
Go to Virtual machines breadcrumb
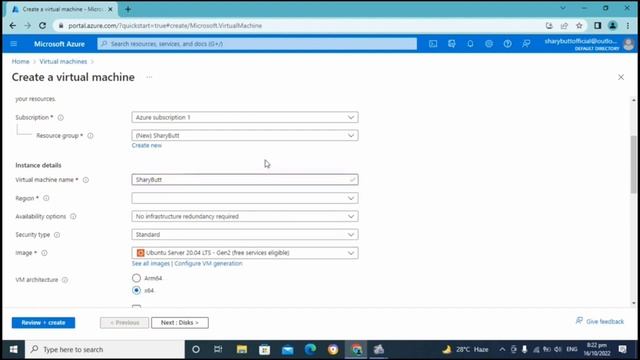(63, 62)
